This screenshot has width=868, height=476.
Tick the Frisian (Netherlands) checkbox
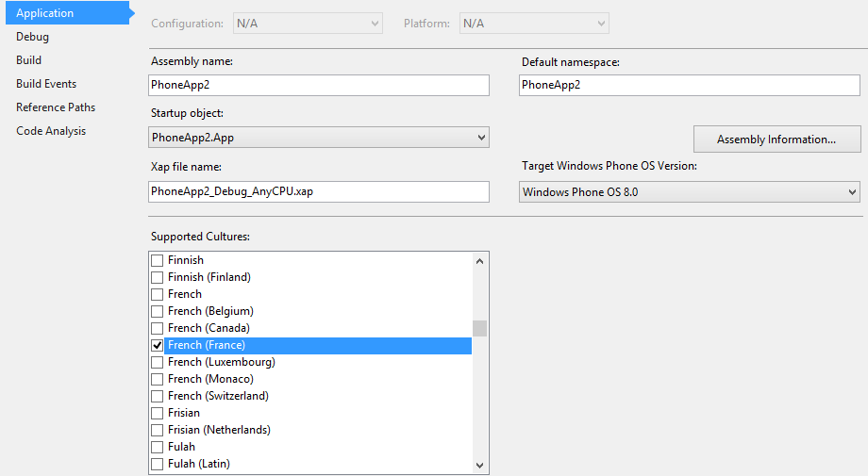click(158, 430)
